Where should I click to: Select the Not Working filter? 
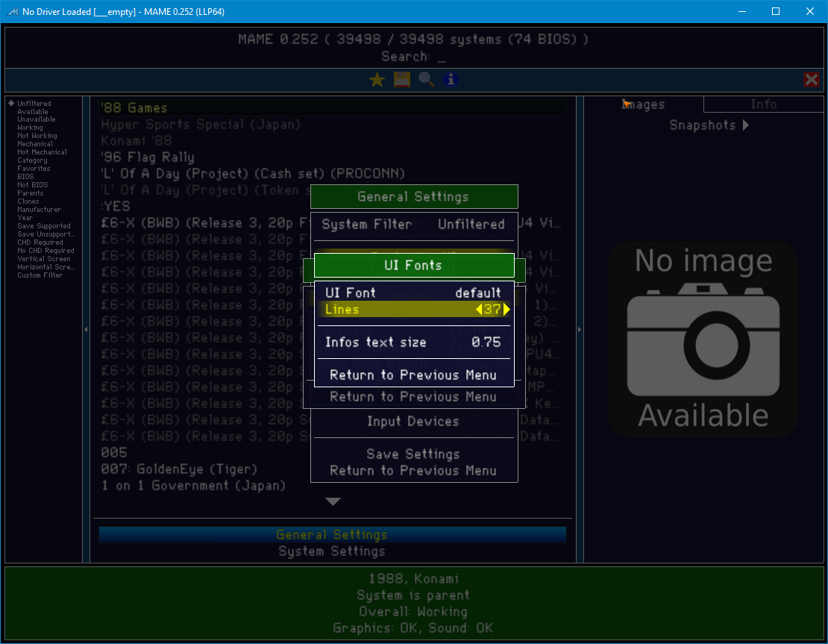(x=37, y=135)
